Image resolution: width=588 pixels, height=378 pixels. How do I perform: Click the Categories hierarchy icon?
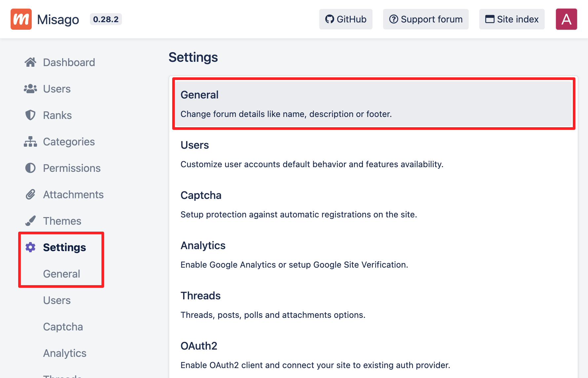(x=30, y=141)
